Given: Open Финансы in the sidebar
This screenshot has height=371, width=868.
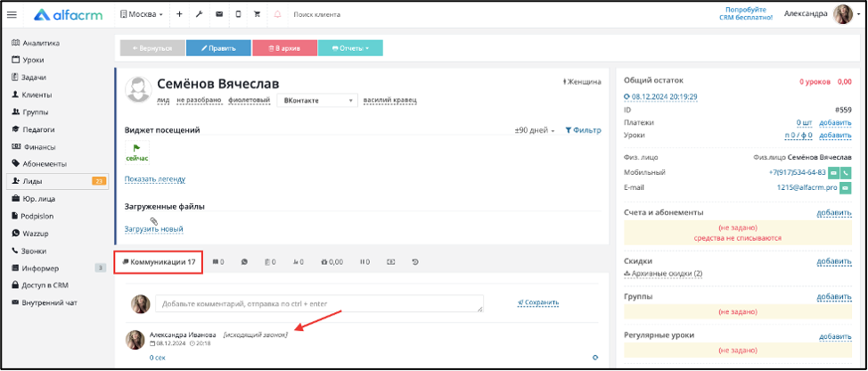Looking at the screenshot, I should point(34,147).
